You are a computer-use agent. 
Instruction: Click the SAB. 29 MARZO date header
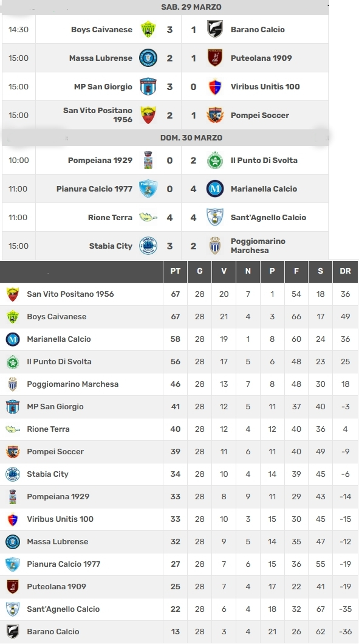(x=191, y=7)
